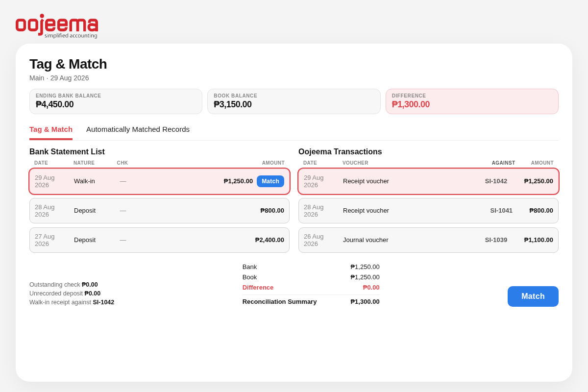Click the Main · 29 Aug 2026 subtitle
Viewport: 588px width, 392px height.
[x=59, y=78]
